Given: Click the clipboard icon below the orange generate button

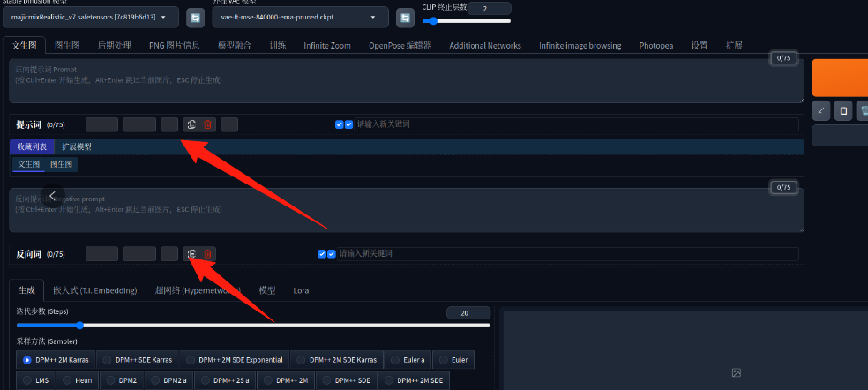Looking at the screenshot, I should pos(843,111).
